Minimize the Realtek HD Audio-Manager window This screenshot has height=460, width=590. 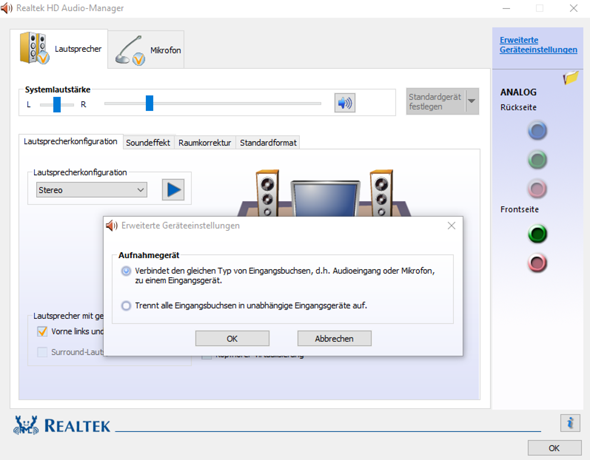click(506, 8)
